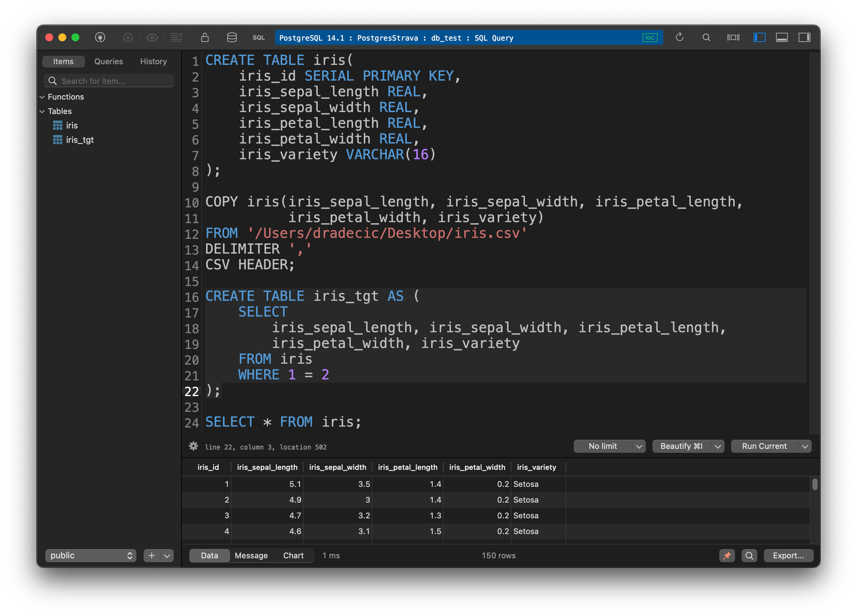Open the public schema selector
This screenshot has height=616, width=857.
tap(90, 556)
